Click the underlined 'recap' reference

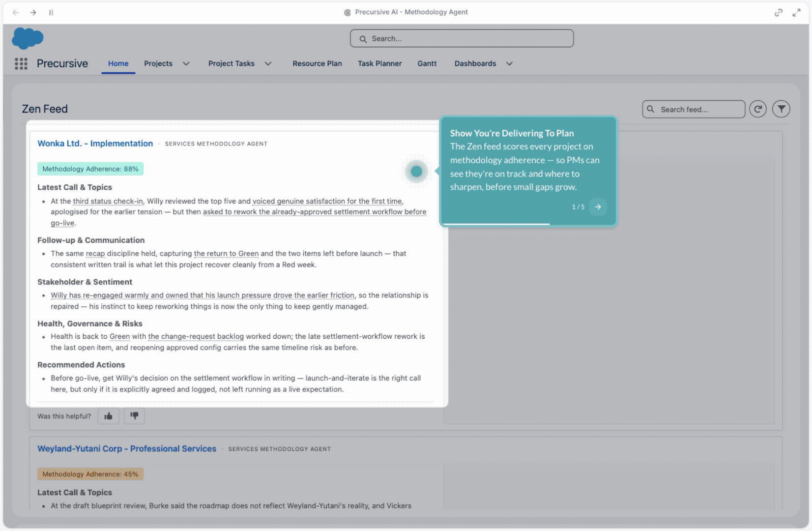tap(95, 254)
